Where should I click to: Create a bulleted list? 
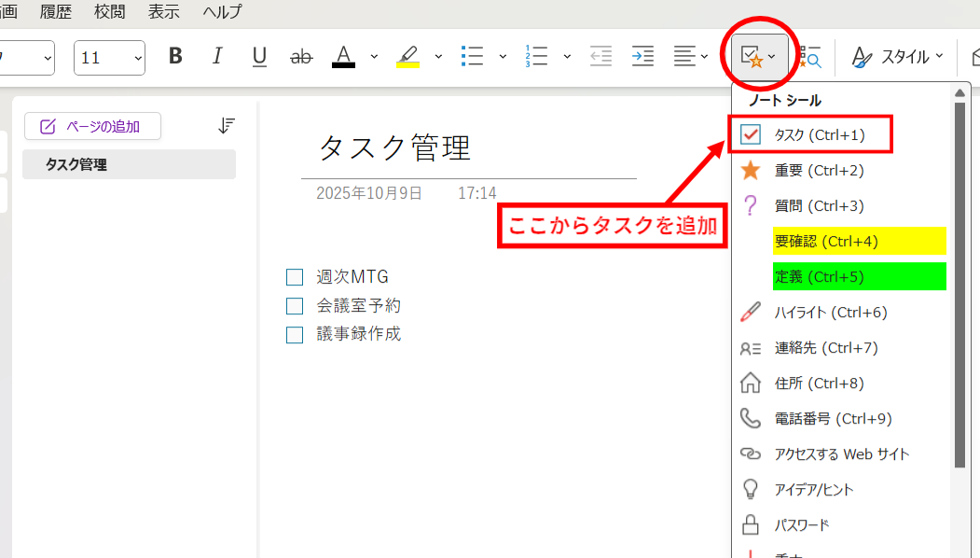473,56
